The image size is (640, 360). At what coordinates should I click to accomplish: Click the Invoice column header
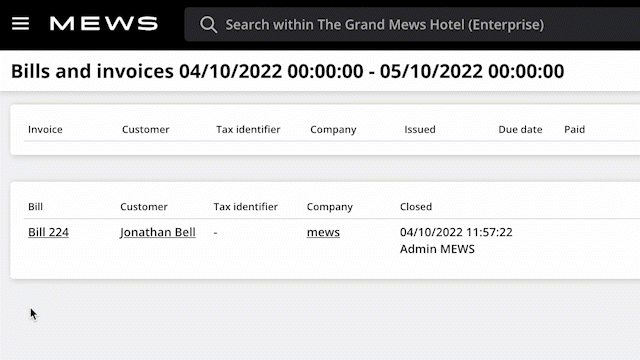click(45, 129)
